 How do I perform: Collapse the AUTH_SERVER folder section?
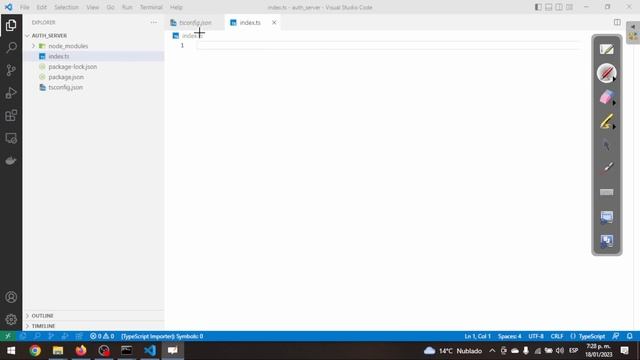click(x=27, y=36)
